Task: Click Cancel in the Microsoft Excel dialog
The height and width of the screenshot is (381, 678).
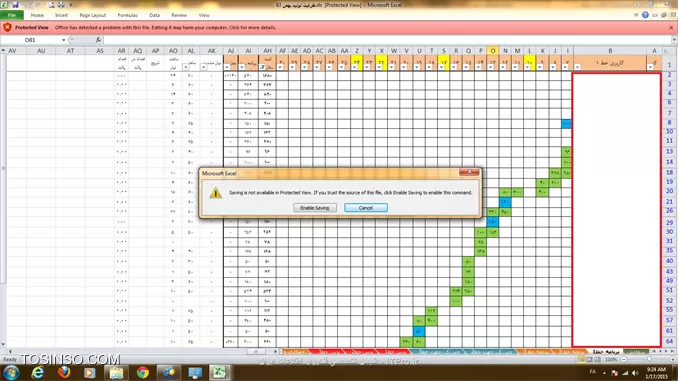Action: pyautogui.click(x=366, y=208)
